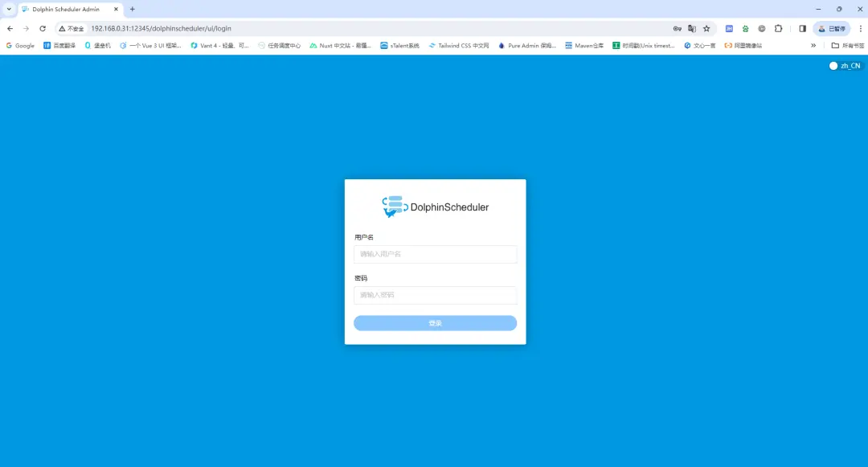Open the 任务调度中心 bookmark
This screenshot has height=467, width=868.
(280, 46)
